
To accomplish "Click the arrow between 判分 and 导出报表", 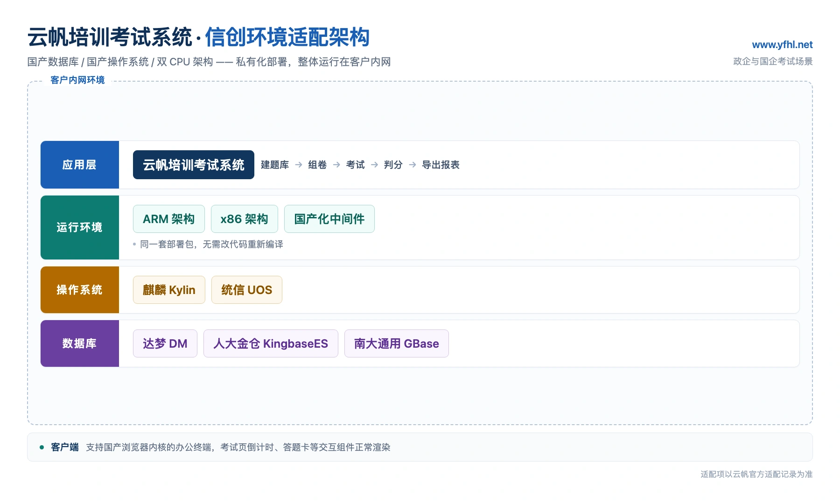I will [x=413, y=165].
